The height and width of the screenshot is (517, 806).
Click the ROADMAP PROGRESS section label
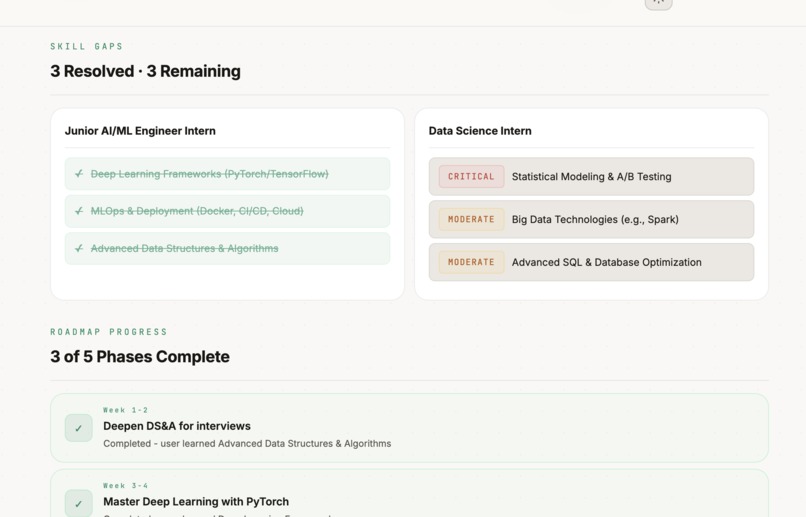click(x=109, y=332)
